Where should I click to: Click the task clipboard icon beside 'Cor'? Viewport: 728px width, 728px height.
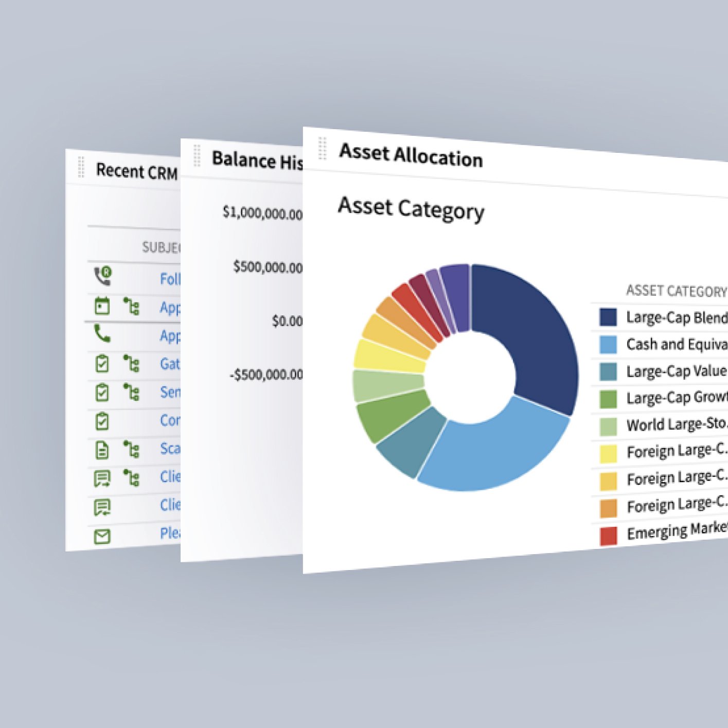[102, 421]
